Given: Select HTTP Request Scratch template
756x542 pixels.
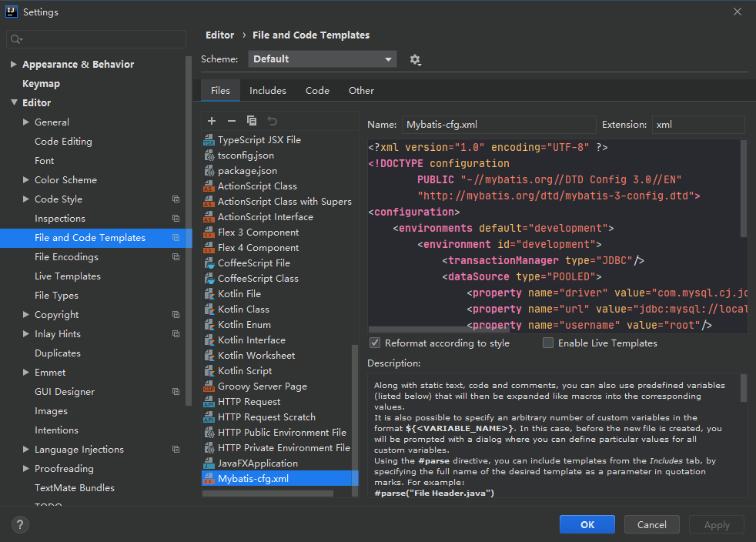Looking at the screenshot, I should click(x=266, y=417).
